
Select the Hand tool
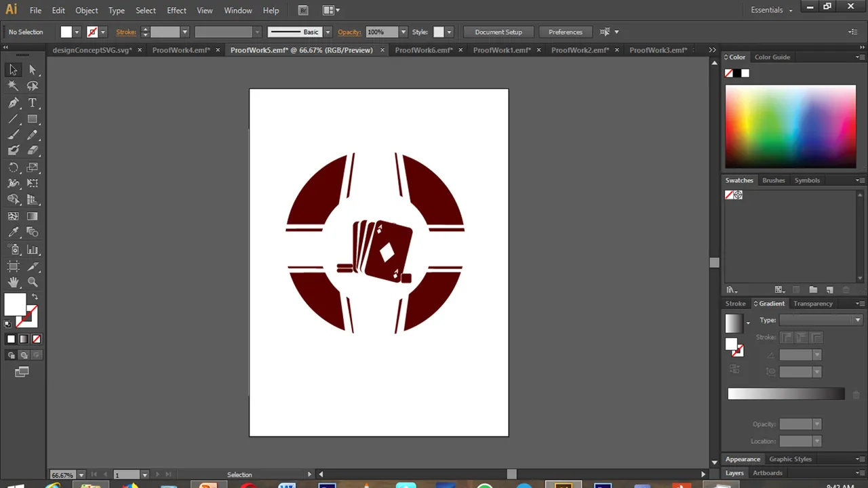click(x=13, y=283)
